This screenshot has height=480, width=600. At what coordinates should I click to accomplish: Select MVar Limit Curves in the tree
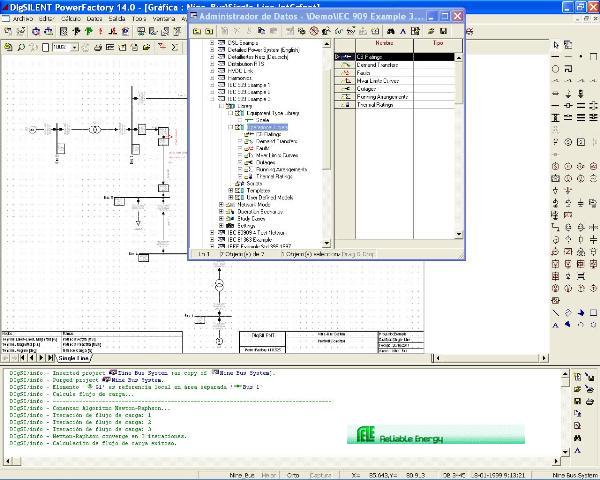coord(277,155)
